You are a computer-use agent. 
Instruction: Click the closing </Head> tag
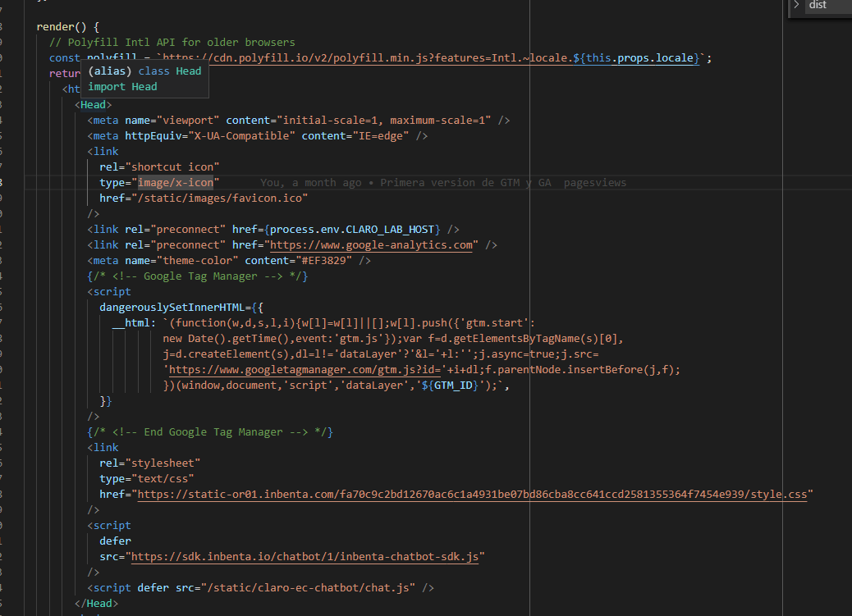click(x=96, y=603)
